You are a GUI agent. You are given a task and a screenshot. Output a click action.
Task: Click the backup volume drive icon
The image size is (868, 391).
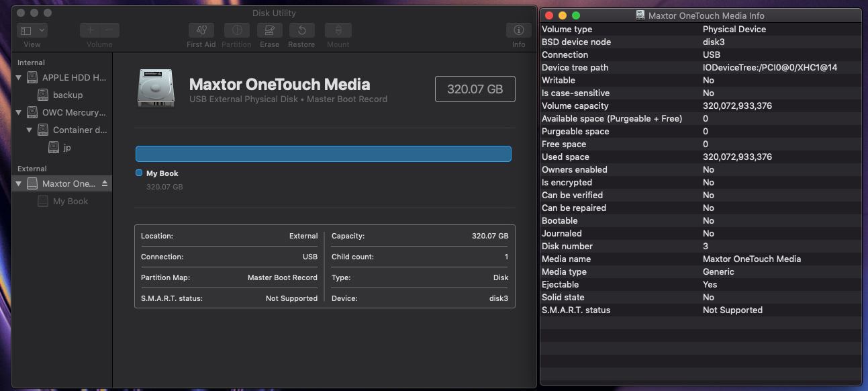43,95
